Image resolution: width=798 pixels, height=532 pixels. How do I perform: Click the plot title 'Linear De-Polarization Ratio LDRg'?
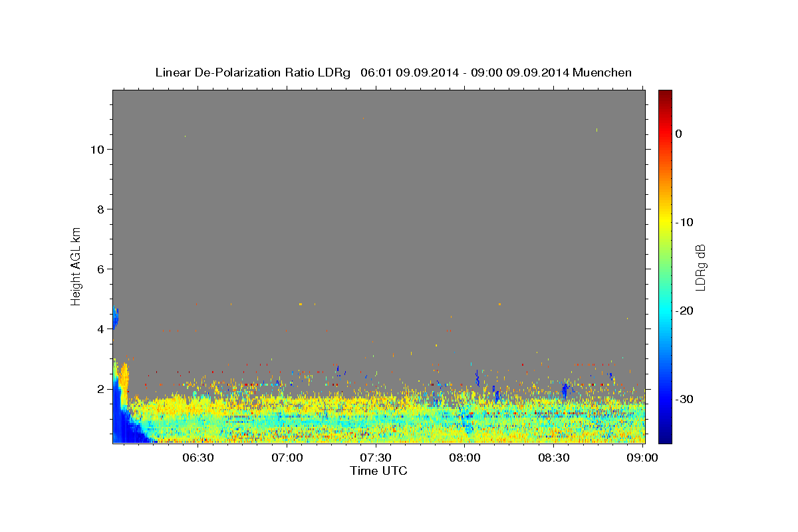point(253,72)
